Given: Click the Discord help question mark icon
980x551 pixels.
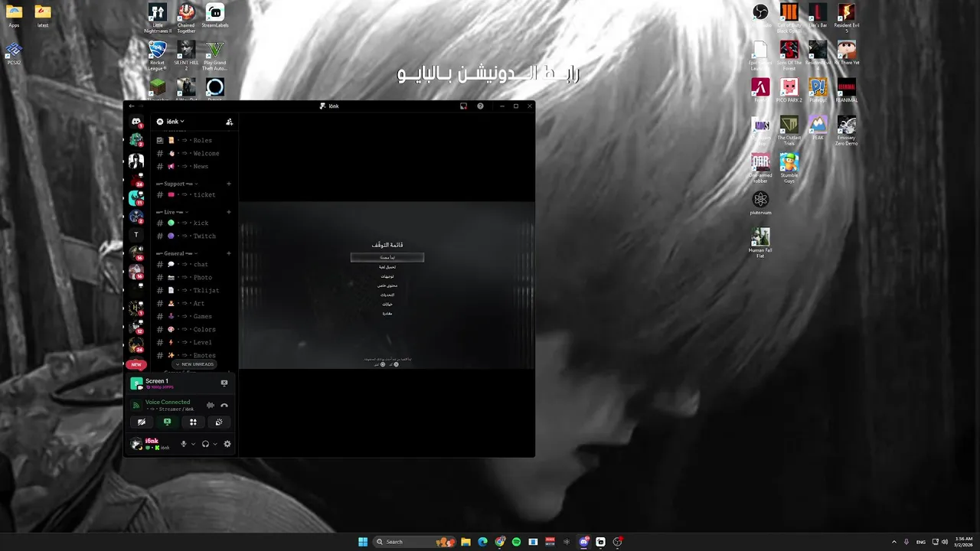Looking at the screenshot, I should (480, 106).
